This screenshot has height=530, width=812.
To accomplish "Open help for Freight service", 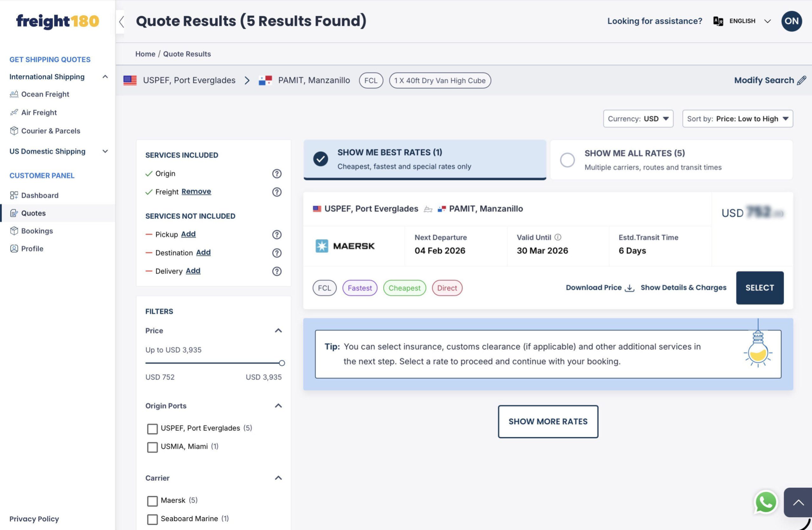I will [277, 192].
